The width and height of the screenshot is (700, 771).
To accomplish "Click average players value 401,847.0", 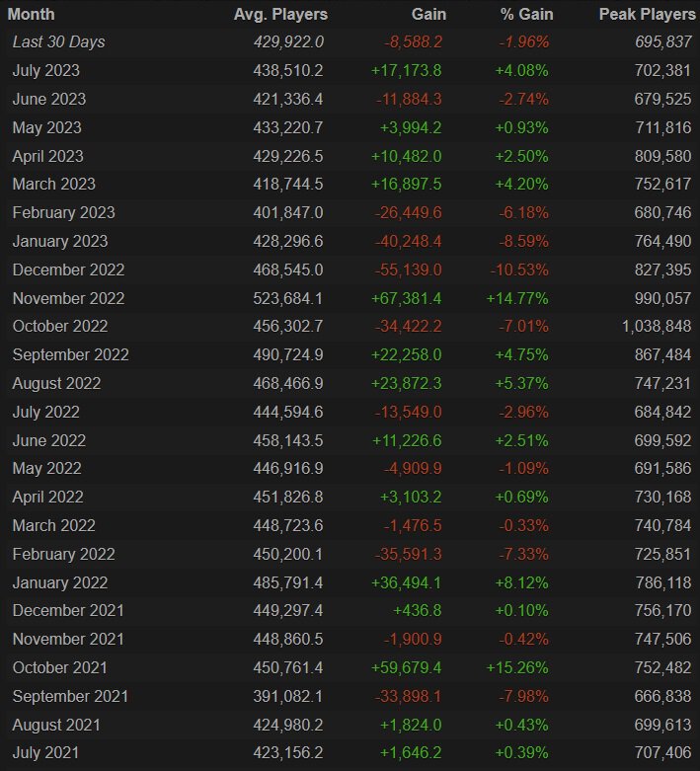I will [x=288, y=212].
